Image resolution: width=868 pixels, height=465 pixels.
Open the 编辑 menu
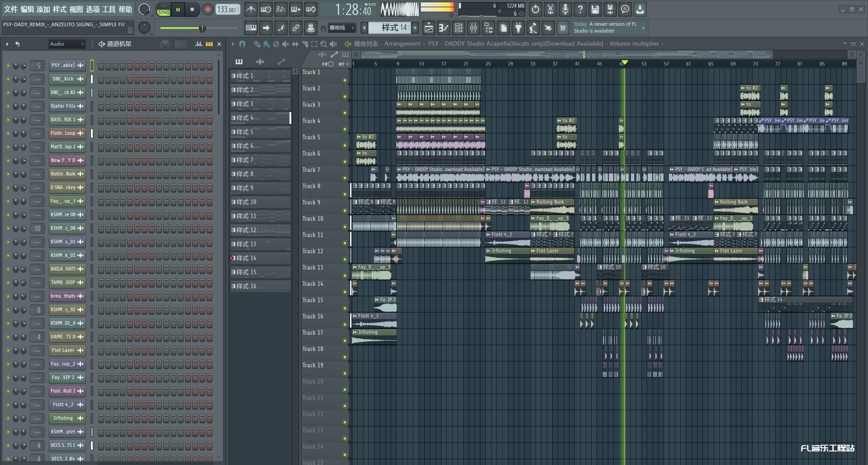27,9
